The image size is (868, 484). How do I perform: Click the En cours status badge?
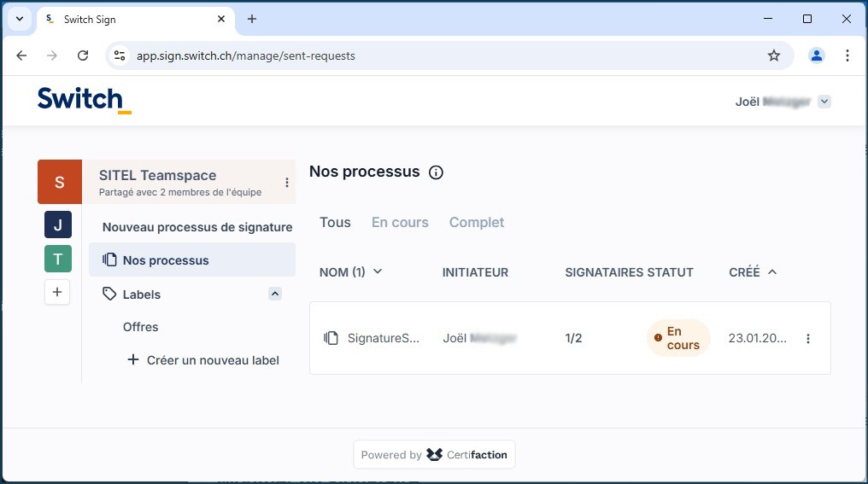pyautogui.click(x=678, y=338)
